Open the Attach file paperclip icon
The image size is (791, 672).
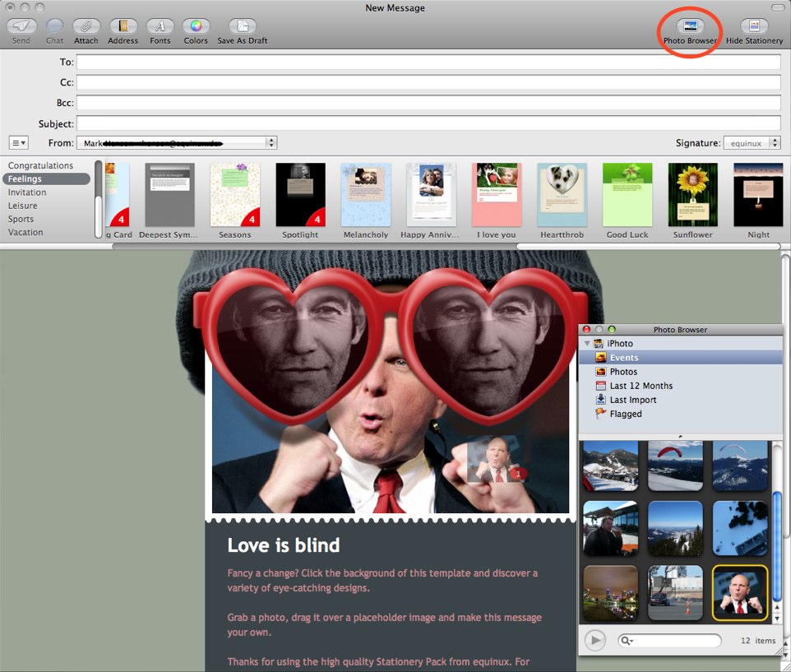86,26
